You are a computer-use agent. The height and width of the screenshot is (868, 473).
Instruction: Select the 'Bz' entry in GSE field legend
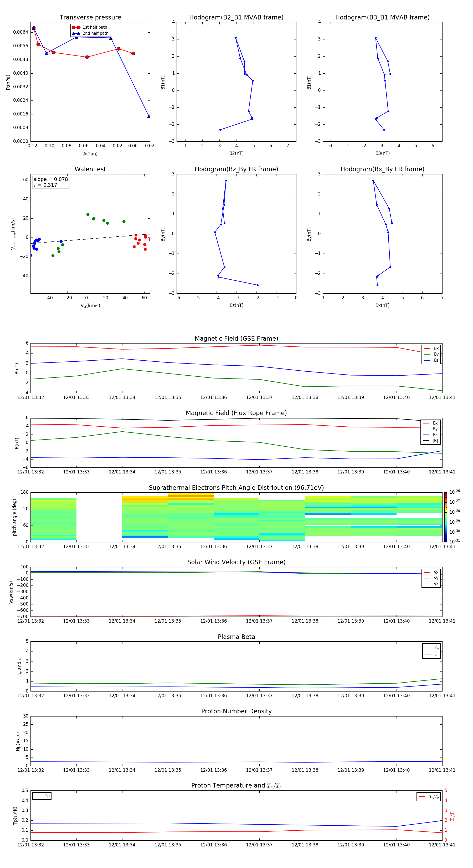tap(431, 360)
